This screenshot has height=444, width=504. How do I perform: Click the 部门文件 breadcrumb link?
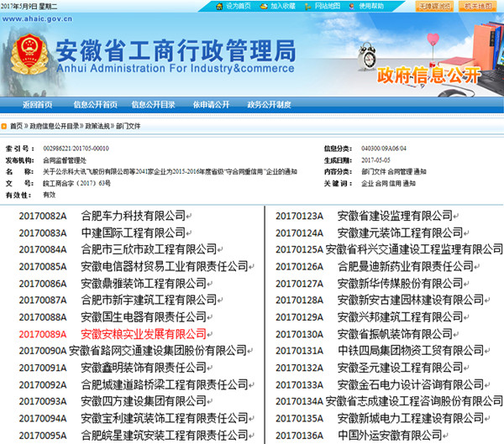coord(129,126)
